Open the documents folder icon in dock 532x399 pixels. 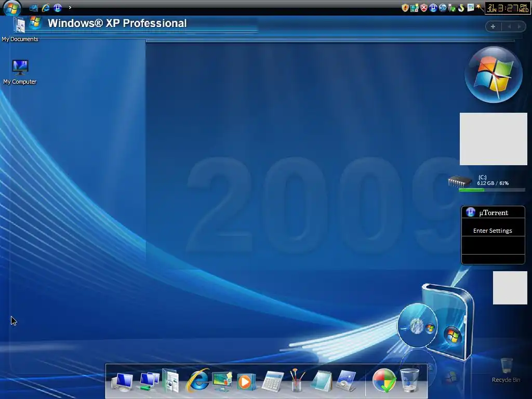[171, 380]
